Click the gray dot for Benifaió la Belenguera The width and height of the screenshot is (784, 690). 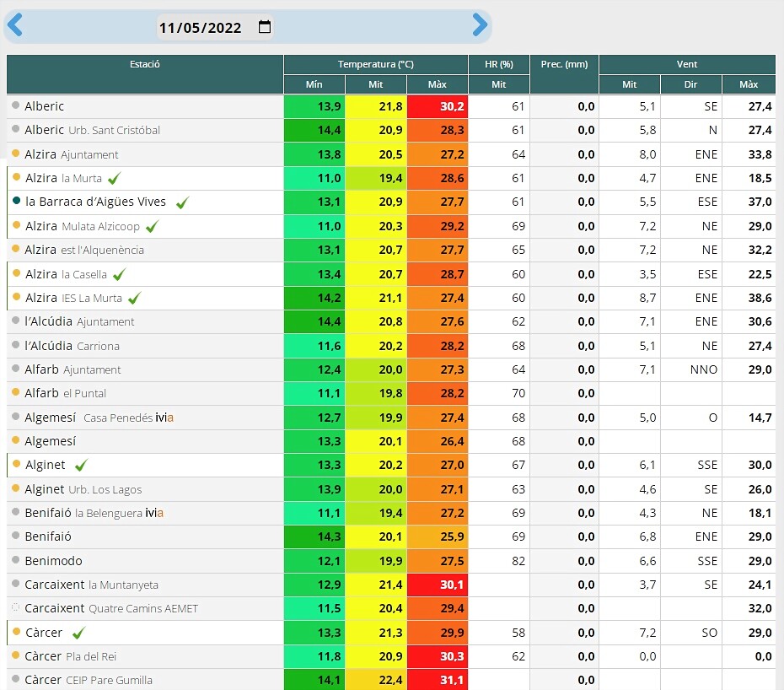15,512
